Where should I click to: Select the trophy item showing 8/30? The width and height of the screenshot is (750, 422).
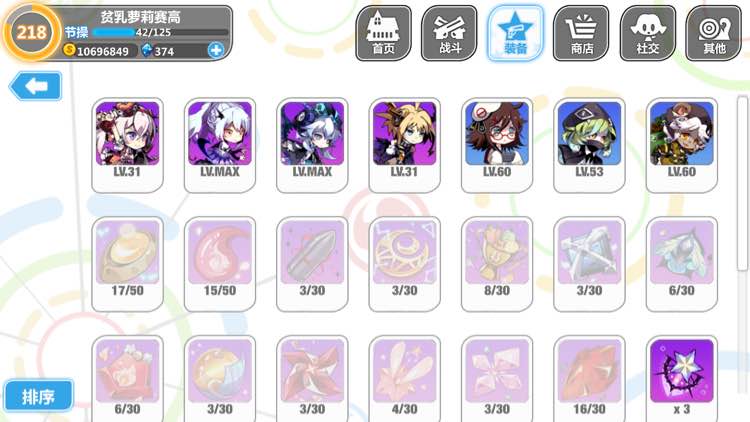(496, 264)
